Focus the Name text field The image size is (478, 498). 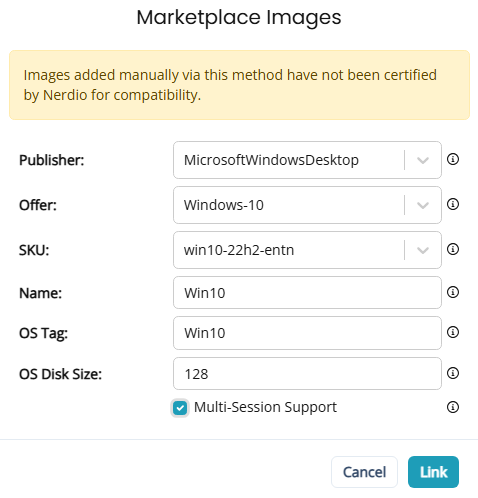click(307, 293)
